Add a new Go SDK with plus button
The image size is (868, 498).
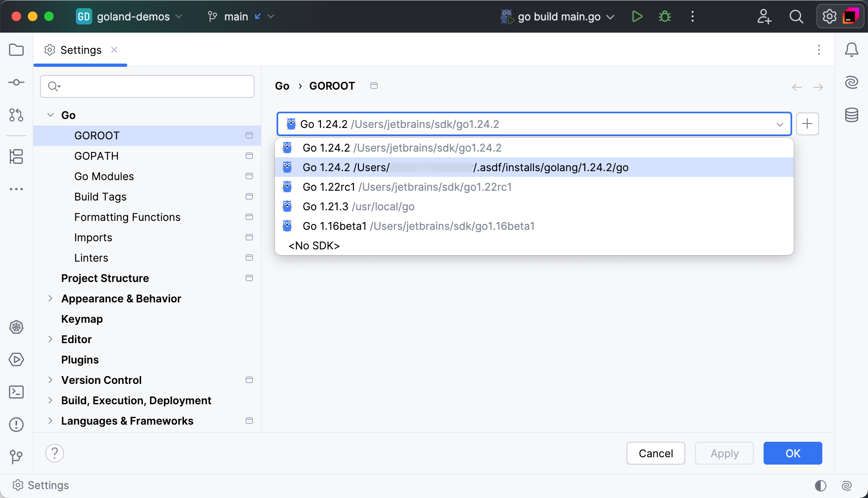pos(807,124)
